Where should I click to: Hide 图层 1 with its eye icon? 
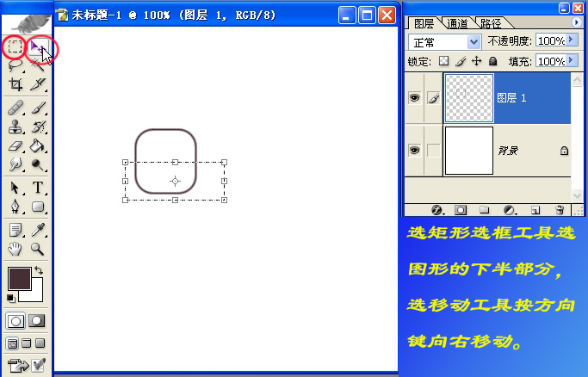(x=414, y=98)
